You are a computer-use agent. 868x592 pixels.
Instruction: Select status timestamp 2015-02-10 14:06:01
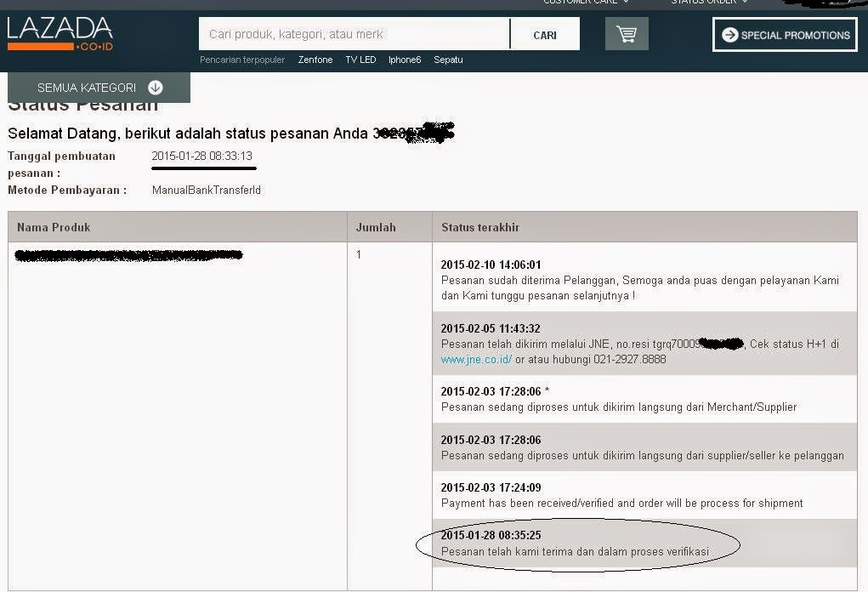pos(491,265)
